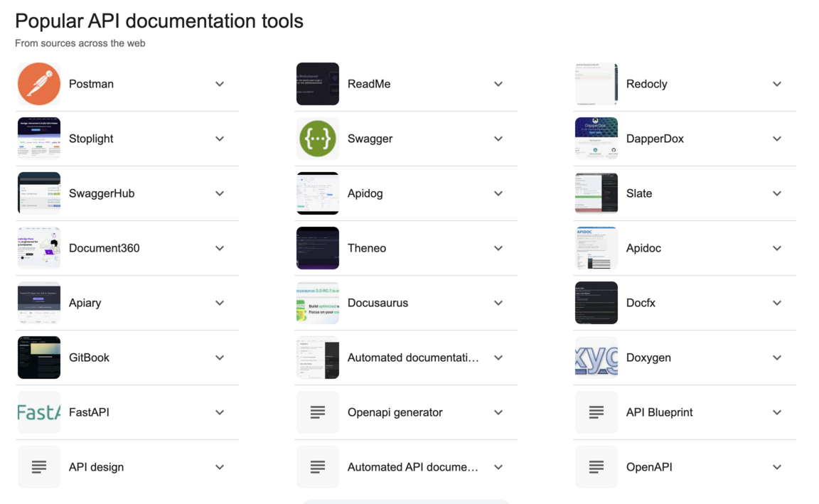
Task: Expand the Document360 chevron
Action: pyautogui.click(x=220, y=248)
